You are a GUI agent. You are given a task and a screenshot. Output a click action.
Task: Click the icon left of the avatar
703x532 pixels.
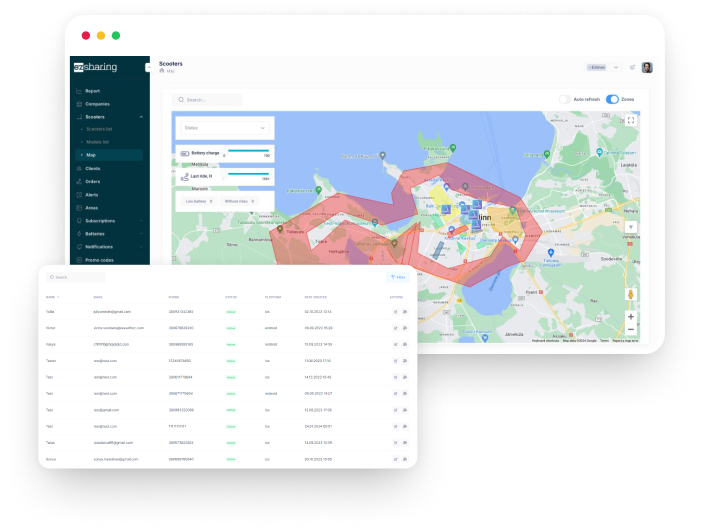coord(632,67)
